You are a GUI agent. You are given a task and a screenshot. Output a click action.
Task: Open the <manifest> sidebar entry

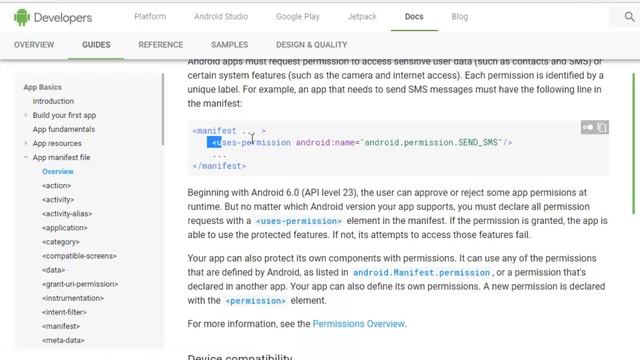click(61, 326)
